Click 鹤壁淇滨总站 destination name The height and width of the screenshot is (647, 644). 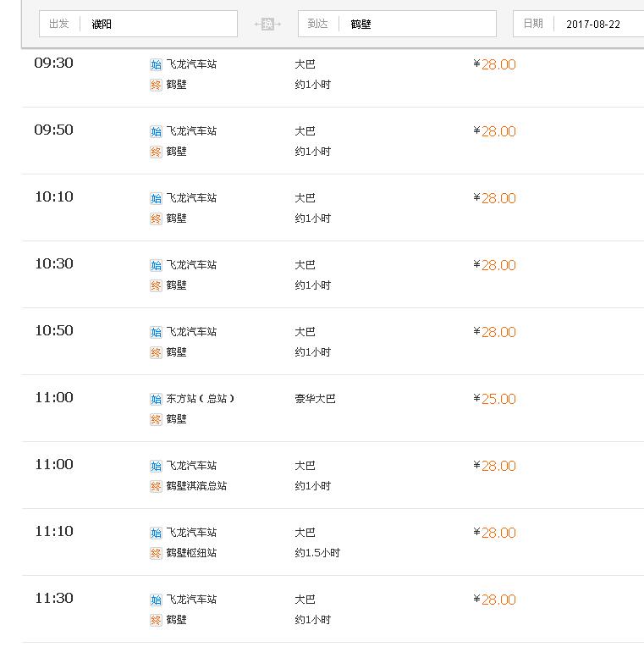tap(196, 485)
